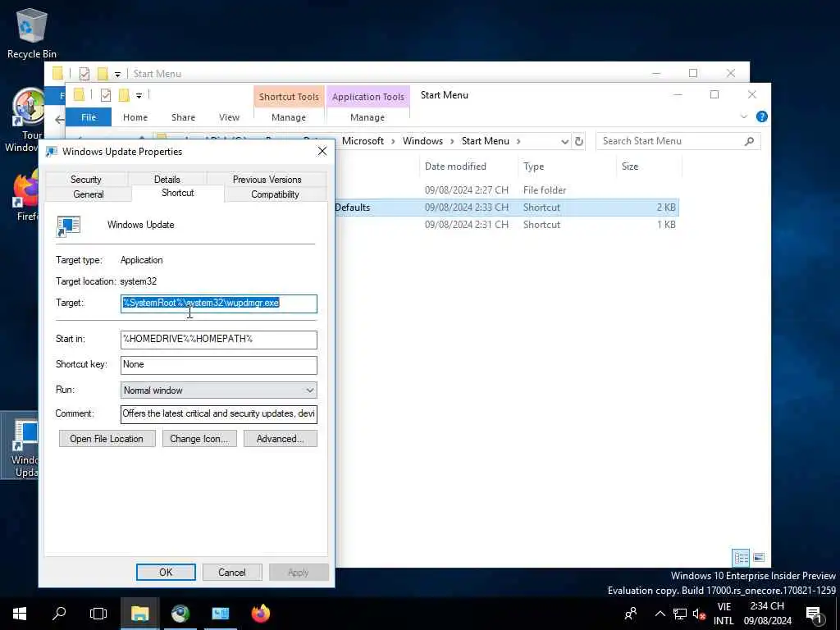The height and width of the screenshot is (630, 840).
Task: Open the Quick Access Toolbar customize dropdown
Action: click(x=139, y=96)
